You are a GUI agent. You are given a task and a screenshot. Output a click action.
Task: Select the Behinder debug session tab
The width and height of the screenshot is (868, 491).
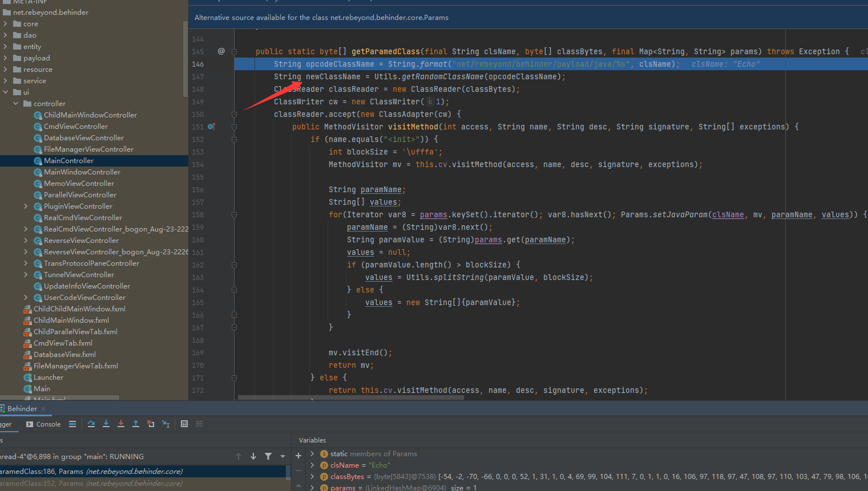pyautogui.click(x=22, y=409)
